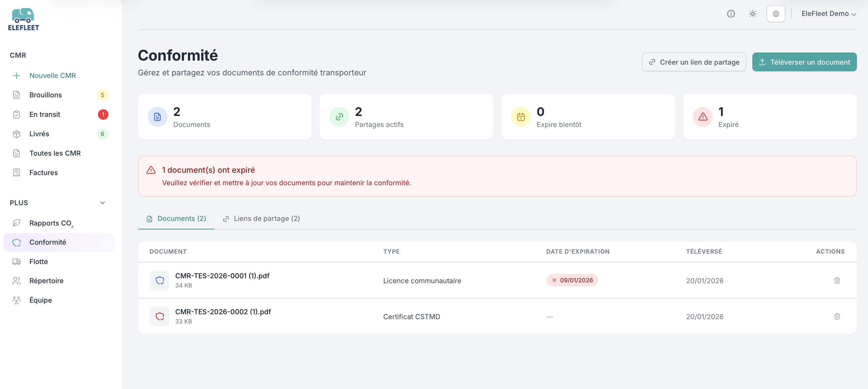The width and height of the screenshot is (868, 389).
Task: Open the EleFleet Demo account dropdown
Action: point(828,14)
